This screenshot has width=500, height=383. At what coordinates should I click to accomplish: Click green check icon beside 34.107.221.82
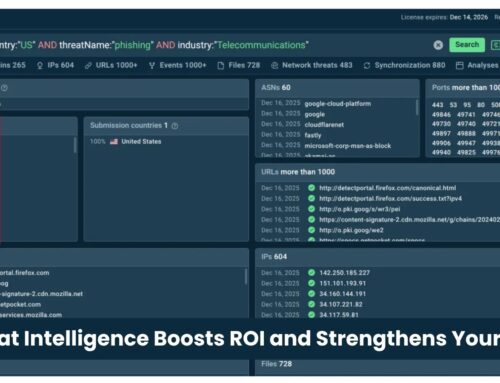click(x=311, y=304)
